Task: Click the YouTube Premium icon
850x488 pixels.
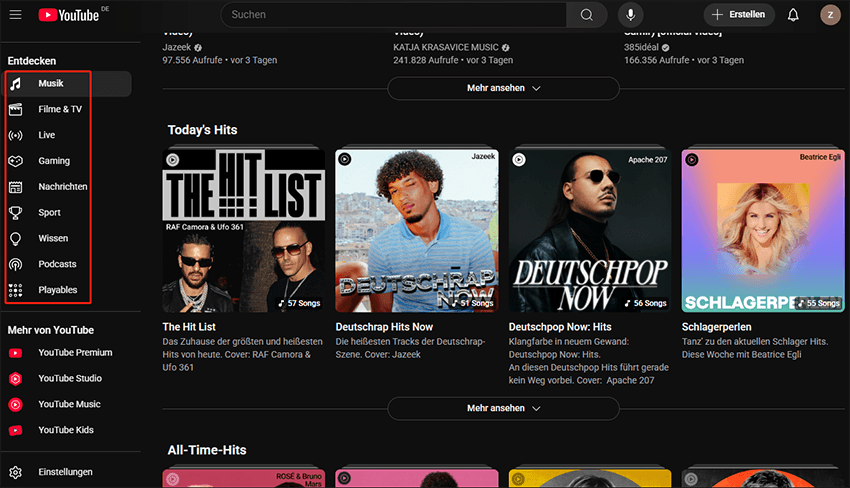Action: click(16, 353)
